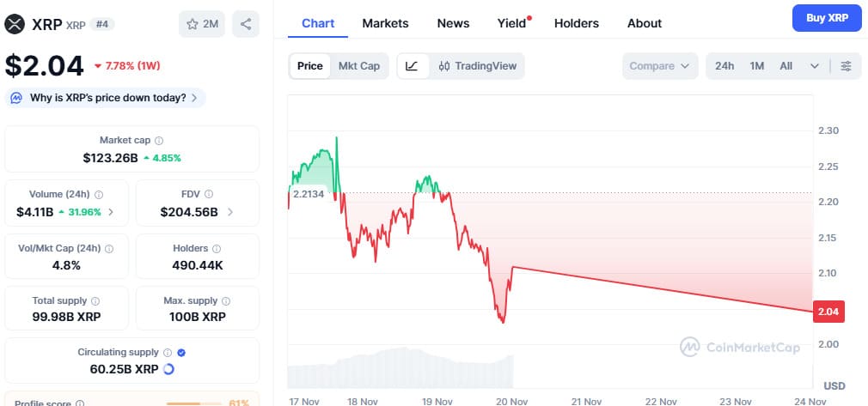Select the 1M time range
Screen dimensions: 868x406
click(x=757, y=66)
